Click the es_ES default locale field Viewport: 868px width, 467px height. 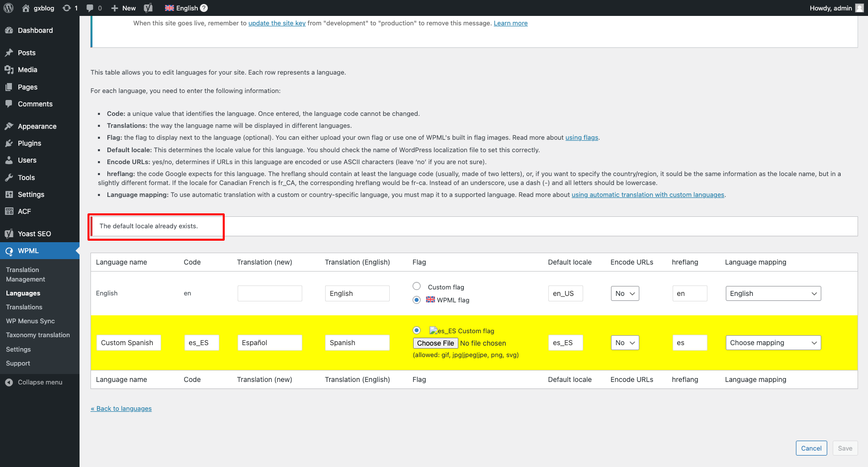point(565,343)
